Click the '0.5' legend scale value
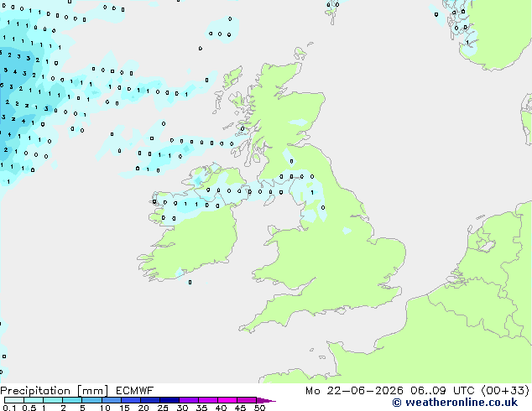This screenshot has width=532, height=411. (x=29, y=408)
